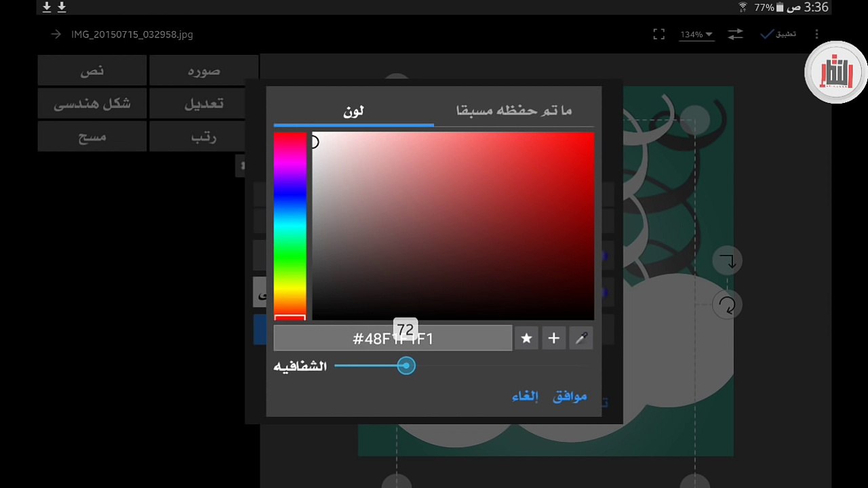Save color with the star favorite icon
The image size is (868, 488).
tap(526, 338)
